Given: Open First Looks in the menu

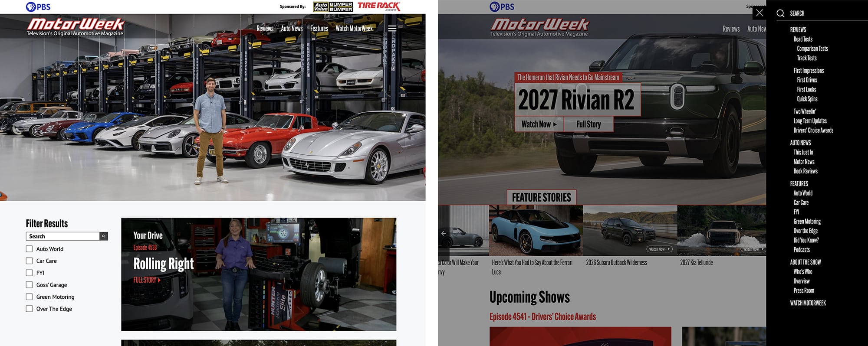Looking at the screenshot, I should (x=806, y=90).
